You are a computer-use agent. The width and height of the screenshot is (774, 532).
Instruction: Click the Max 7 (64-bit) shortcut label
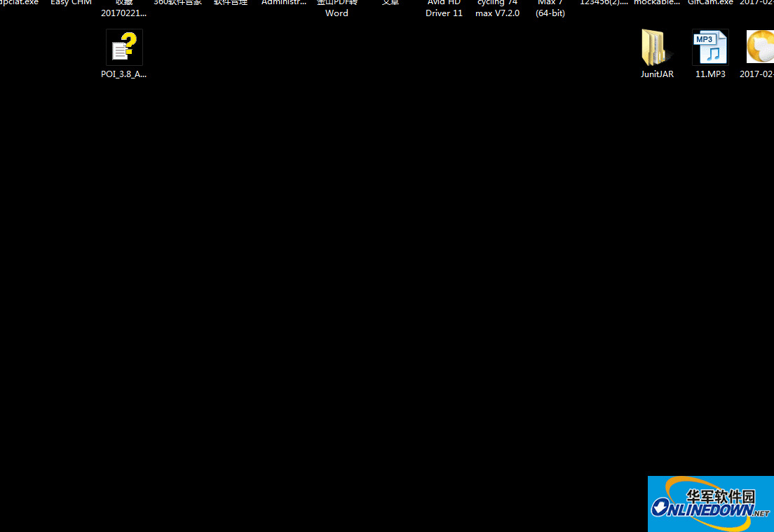[x=550, y=8]
